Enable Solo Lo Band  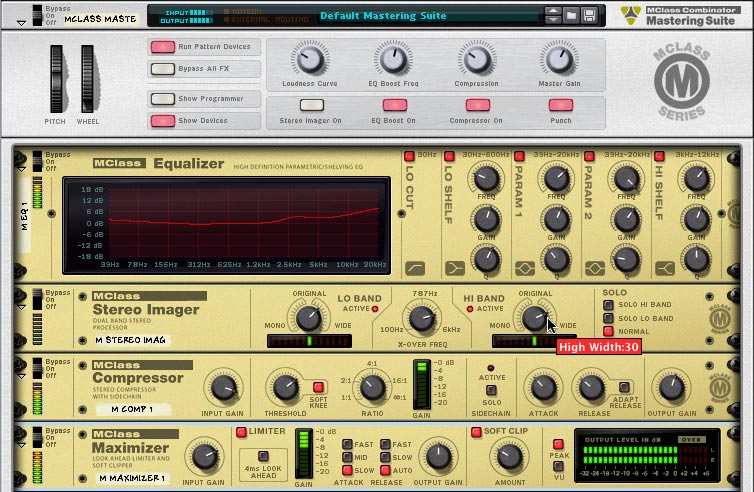coord(608,318)
